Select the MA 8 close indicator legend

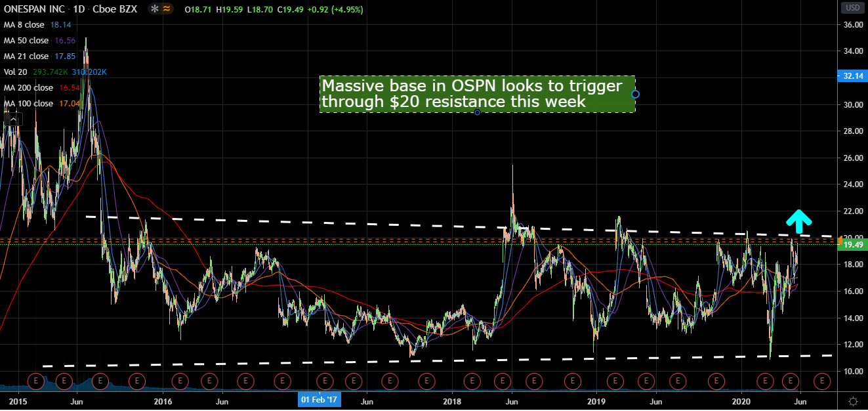[24, 25]
